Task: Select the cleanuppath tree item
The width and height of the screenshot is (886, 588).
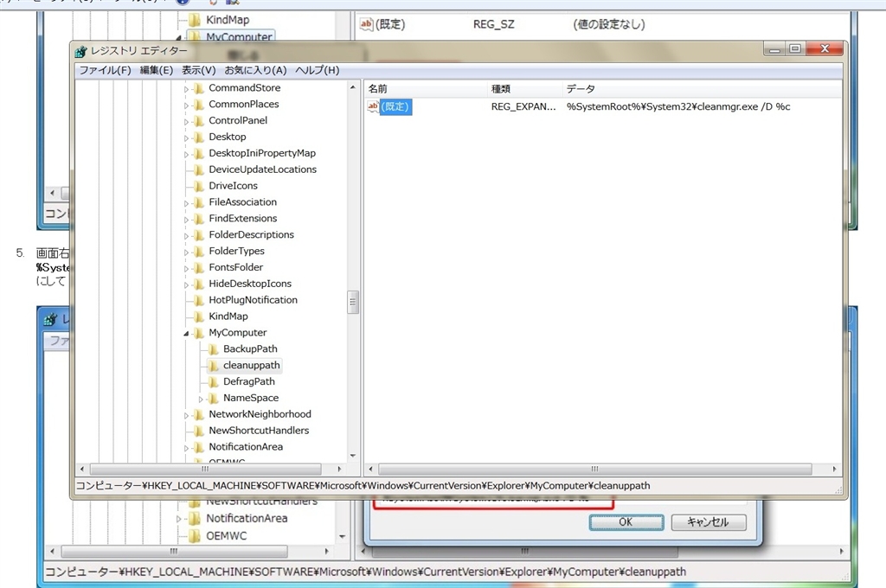Action: pos(252,366)
